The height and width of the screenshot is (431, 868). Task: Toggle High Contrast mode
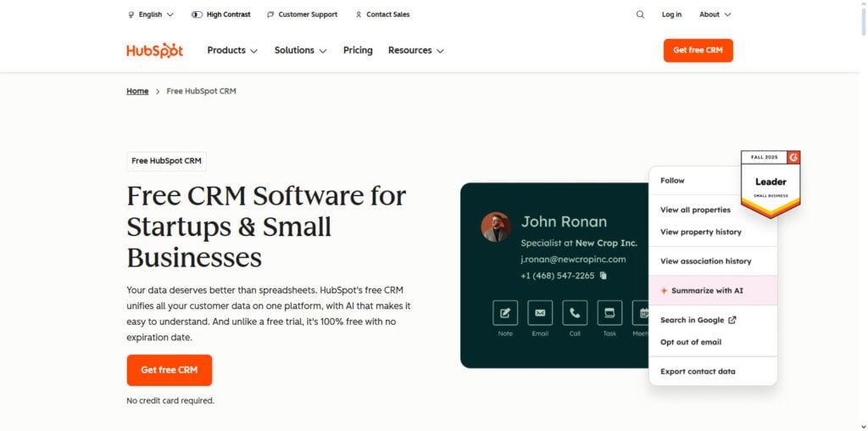coord(221,15)
